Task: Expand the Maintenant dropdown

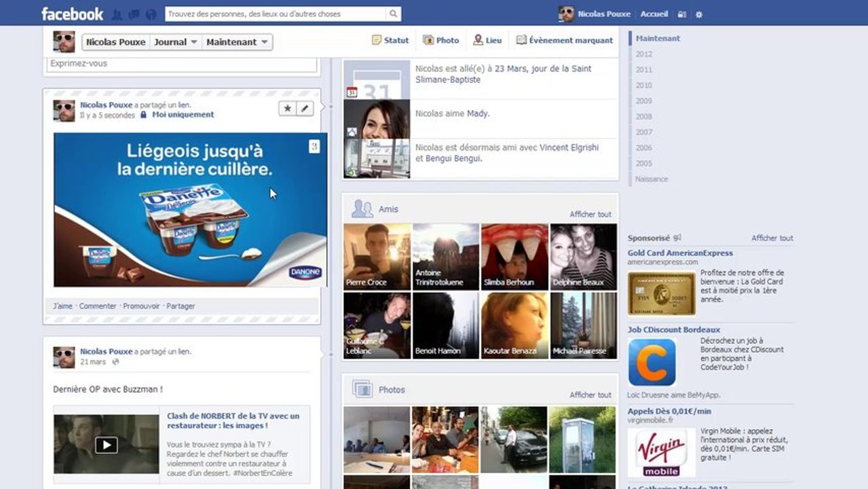Action: point(238,42)
